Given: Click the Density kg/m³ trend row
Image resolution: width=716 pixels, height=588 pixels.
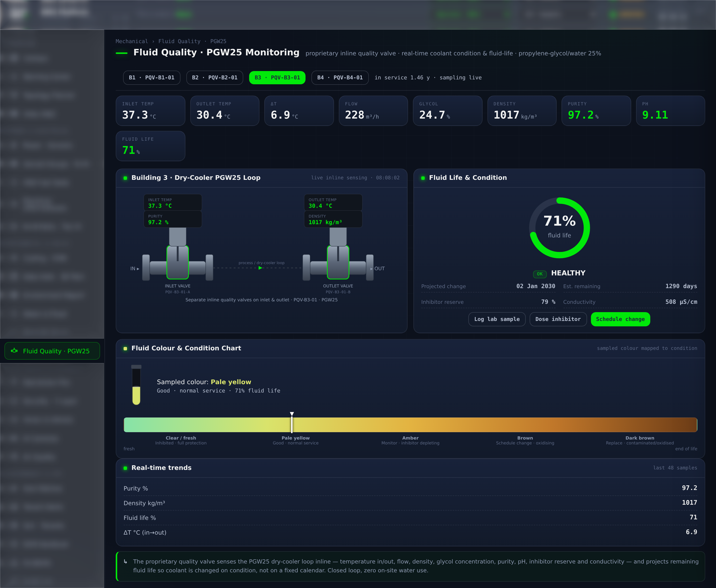Looking at the screenshot, I should [x=410, y=503].
